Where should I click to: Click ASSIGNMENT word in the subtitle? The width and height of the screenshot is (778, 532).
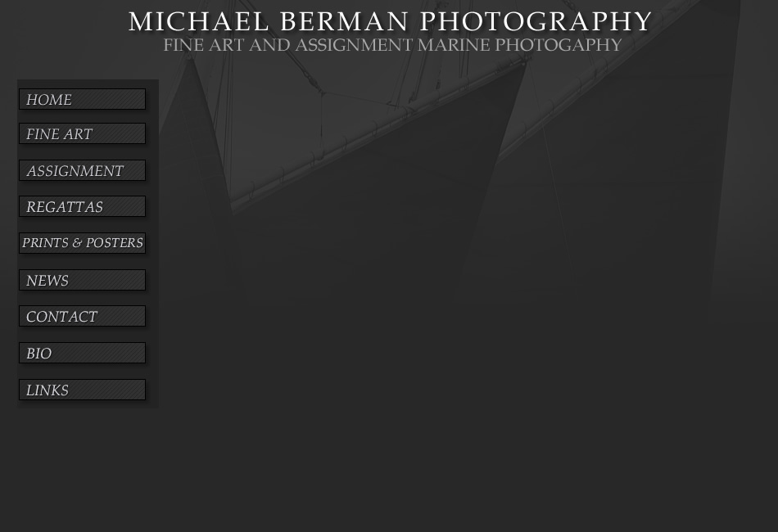(x=354, y=45)
